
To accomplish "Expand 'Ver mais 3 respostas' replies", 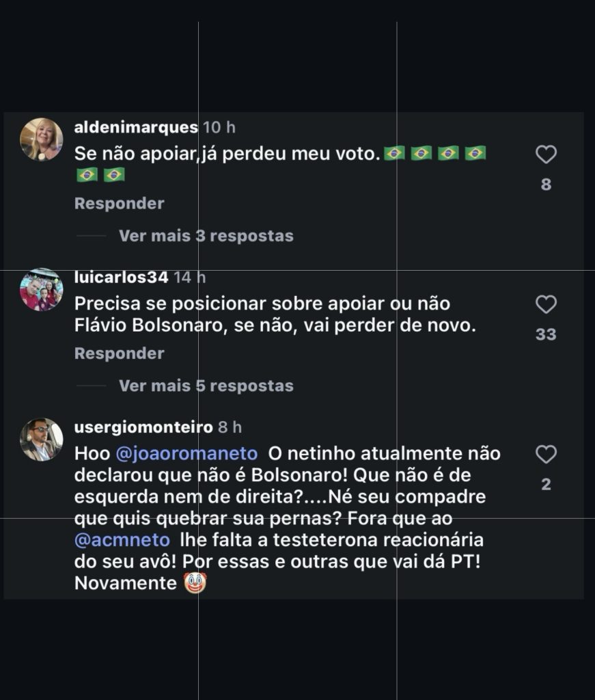I will pos(206,236).
